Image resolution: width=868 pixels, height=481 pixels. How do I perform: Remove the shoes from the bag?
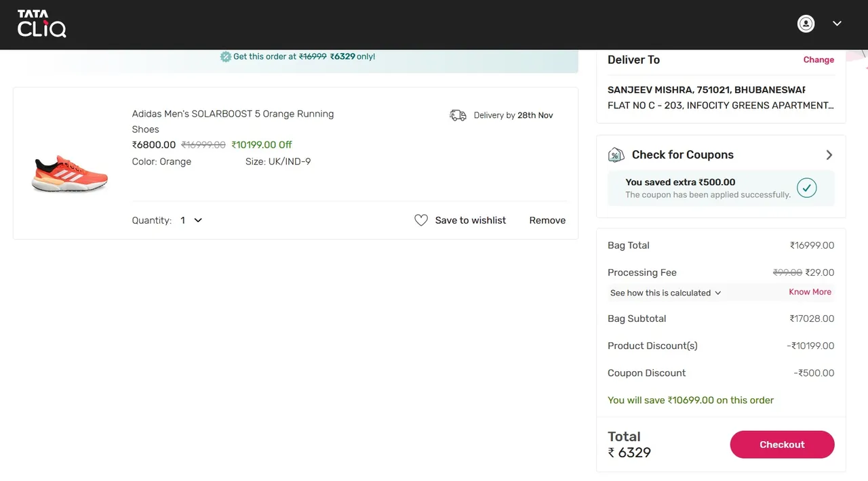point(547,220)
